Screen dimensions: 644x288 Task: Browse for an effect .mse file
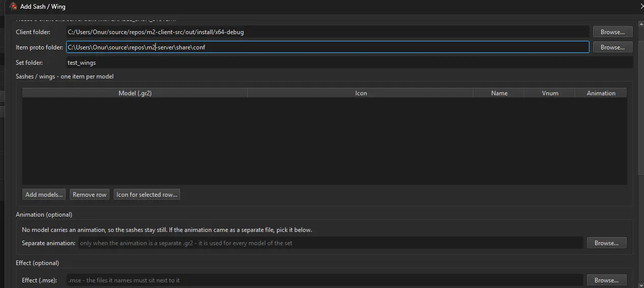click(606, 280)
